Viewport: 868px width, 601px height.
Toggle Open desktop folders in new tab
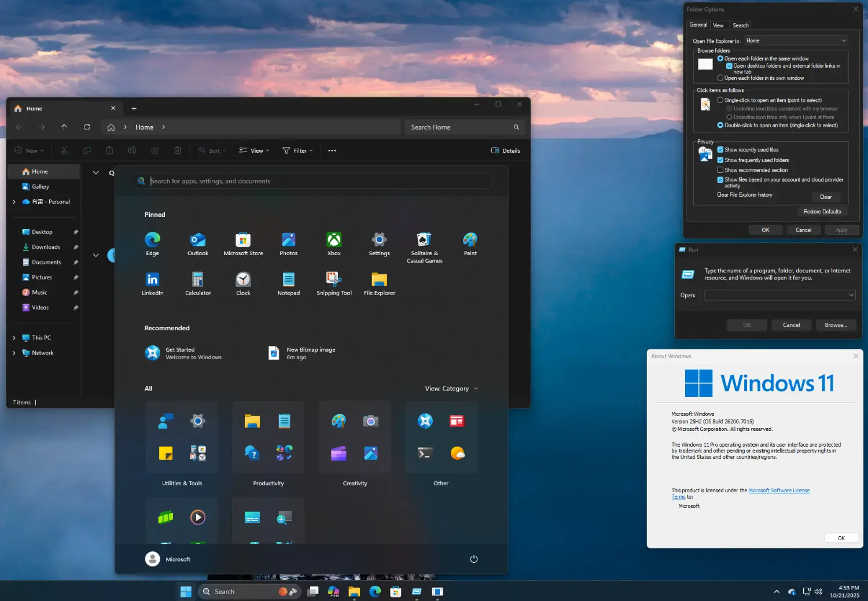click(730, 66)
